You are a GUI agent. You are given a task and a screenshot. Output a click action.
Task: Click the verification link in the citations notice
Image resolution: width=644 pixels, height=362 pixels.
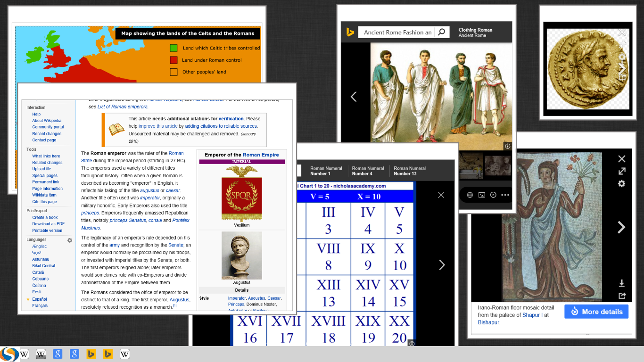tap(231, 119)
